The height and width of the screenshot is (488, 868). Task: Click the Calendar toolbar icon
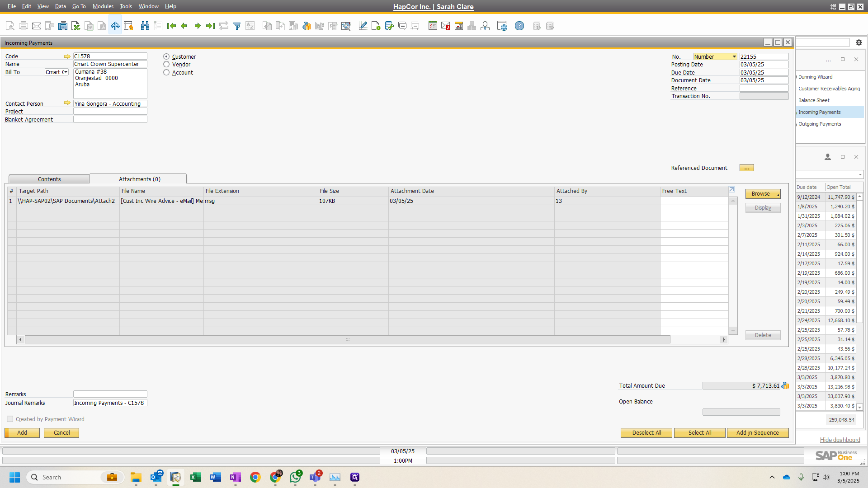[x=459, y=26]
